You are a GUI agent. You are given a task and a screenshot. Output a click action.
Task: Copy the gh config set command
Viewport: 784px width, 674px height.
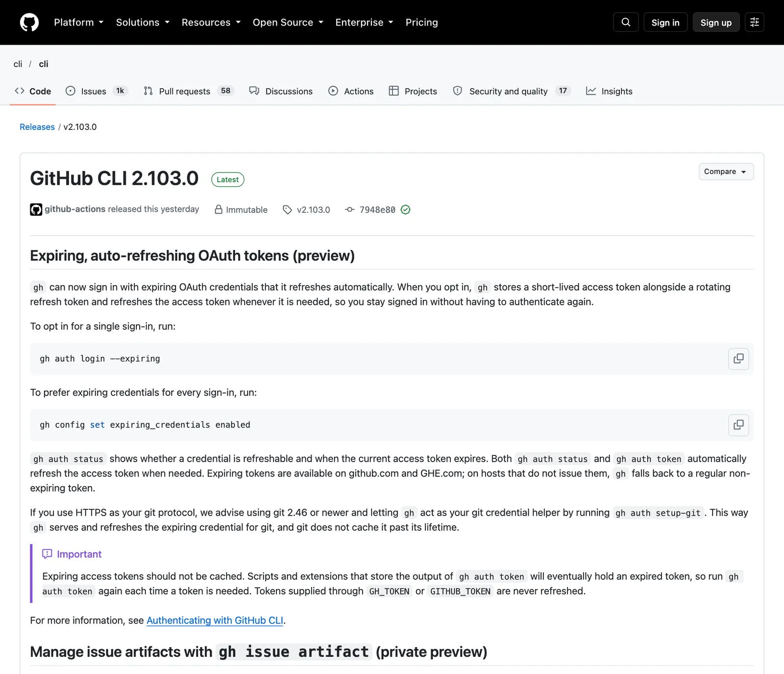738,425
